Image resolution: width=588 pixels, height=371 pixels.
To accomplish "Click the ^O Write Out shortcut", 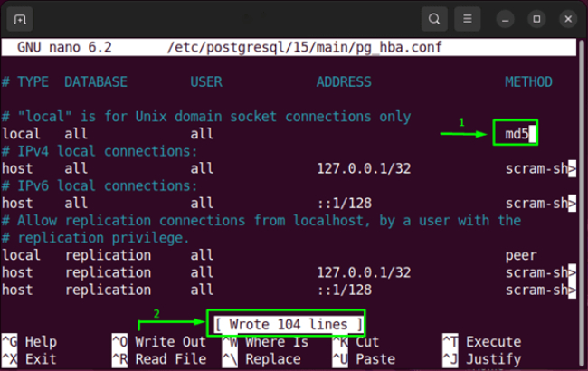I will click(159, 342).
